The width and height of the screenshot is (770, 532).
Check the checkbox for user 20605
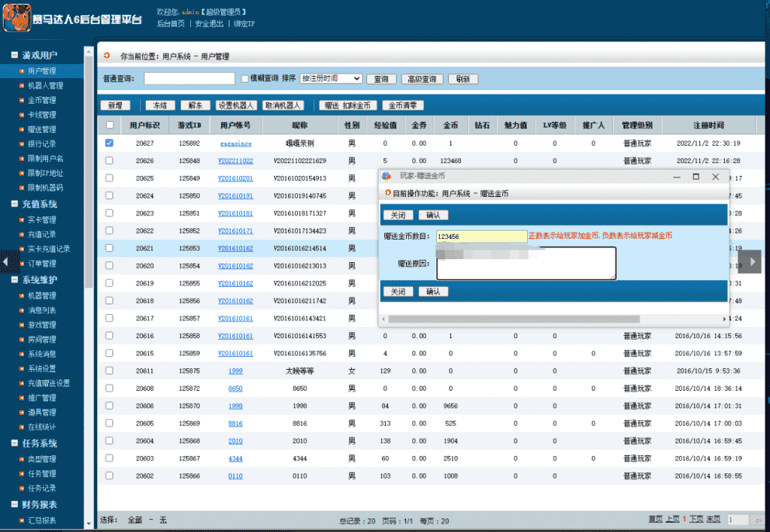(110, 423)
